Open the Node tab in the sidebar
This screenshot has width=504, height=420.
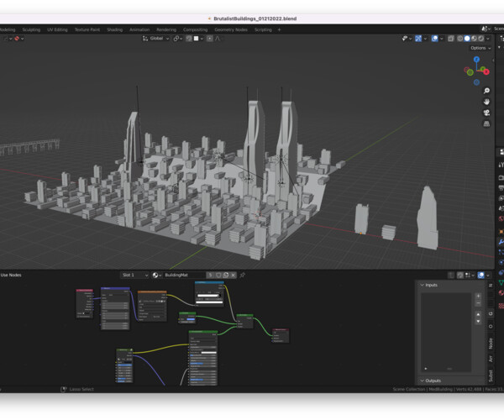[491, 344]
